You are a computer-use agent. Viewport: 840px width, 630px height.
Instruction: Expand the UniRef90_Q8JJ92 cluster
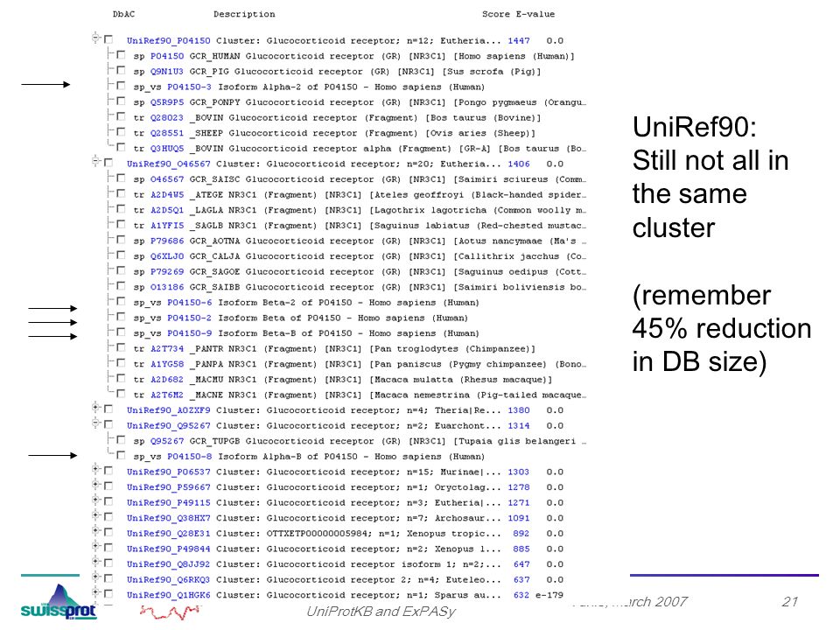point(96,562)
